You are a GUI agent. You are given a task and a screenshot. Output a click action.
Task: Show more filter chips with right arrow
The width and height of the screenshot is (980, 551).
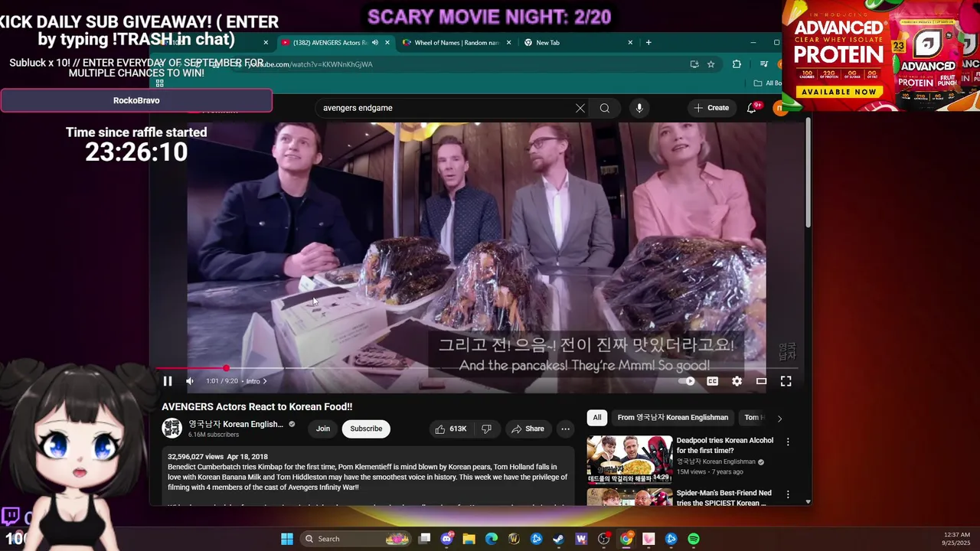779,418
